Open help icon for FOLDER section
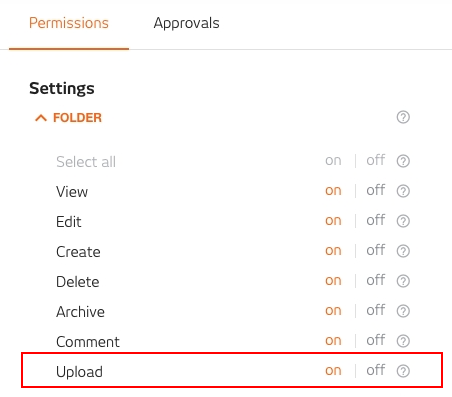The width and height of the screenshot is (452, 397). click(403, 117)
